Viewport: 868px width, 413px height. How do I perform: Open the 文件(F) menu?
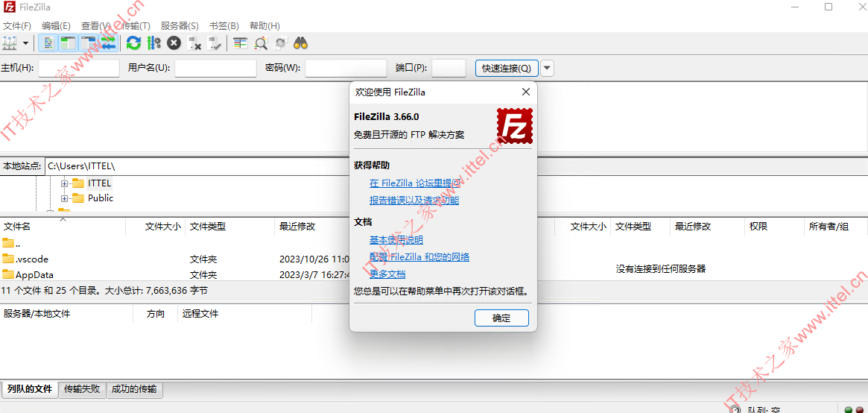pyautogui.click(x=17, y=25)
